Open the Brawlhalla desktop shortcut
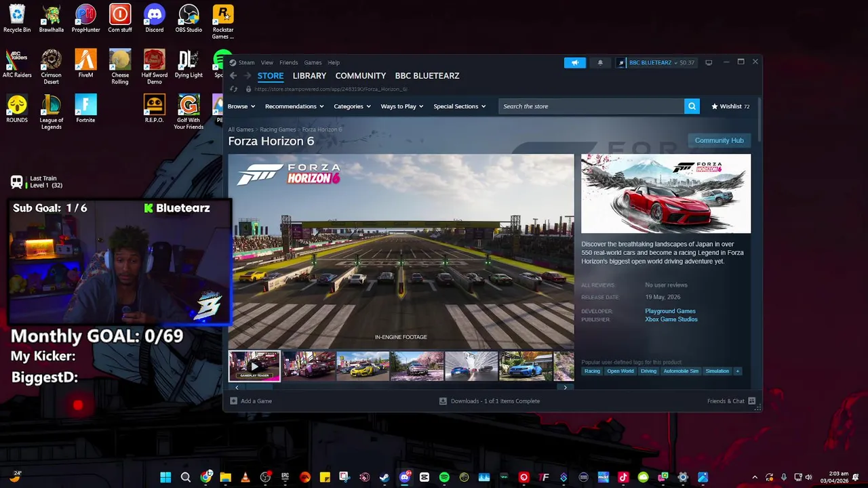The width and height of the screenshot is (868, 488). coord(52,18)
